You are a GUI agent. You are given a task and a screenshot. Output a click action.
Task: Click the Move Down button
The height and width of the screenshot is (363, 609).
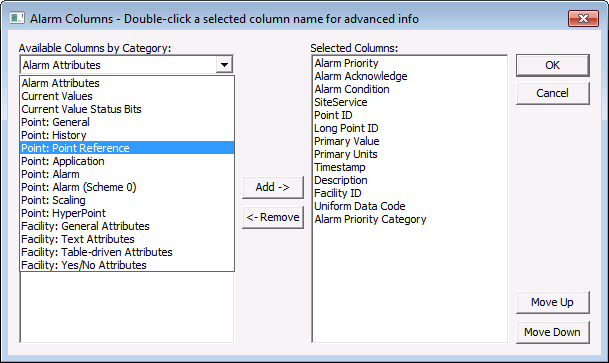tap(552, 332)
